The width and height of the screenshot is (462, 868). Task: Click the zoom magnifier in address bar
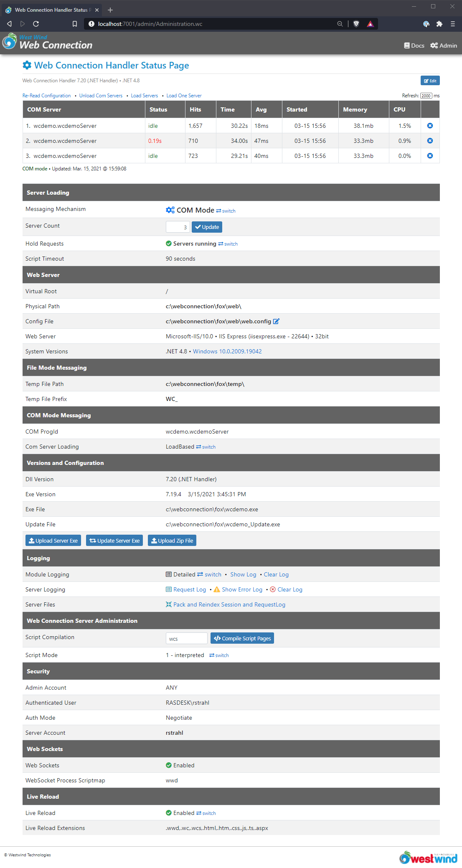[340, 24]
